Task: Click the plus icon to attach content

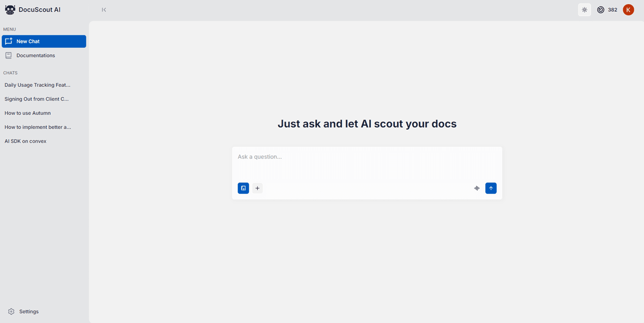Action: point(257,188)
